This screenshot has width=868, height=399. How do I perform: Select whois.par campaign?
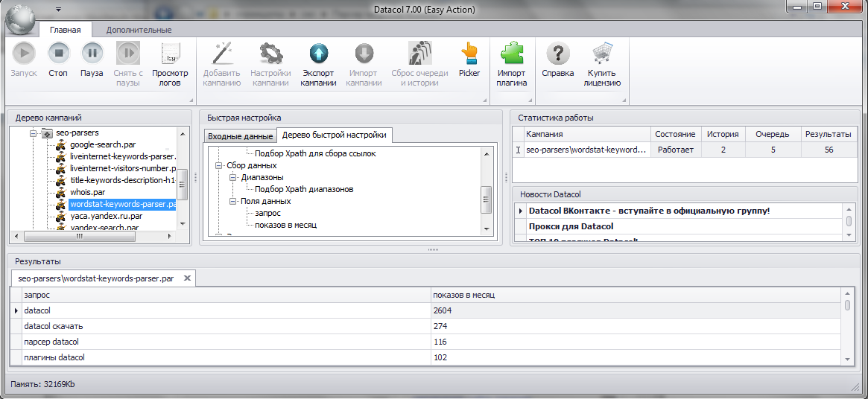coord(89,193)
